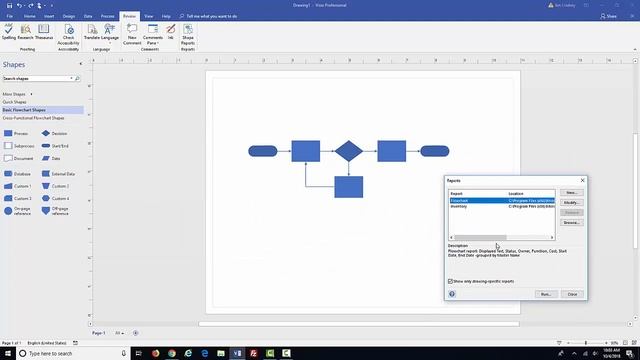Click the Search shapes input field
This screenshot has width=640, height=360.
tap(36, 78)
